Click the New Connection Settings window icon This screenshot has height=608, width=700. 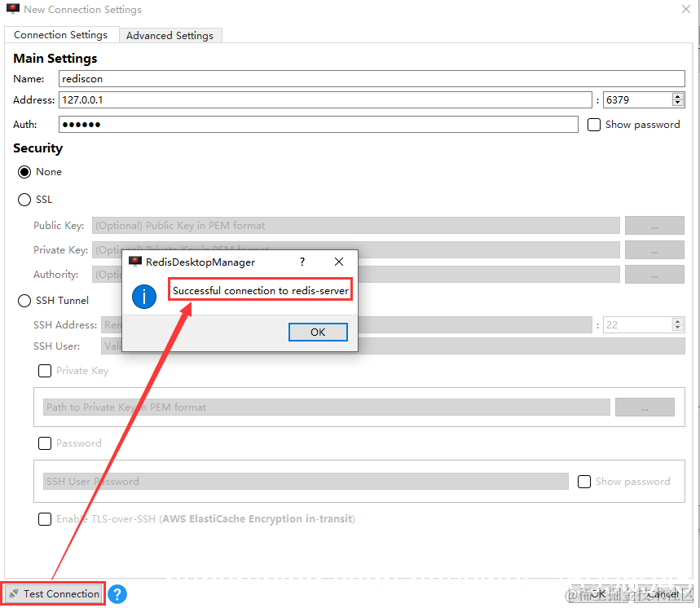[13, 9]
